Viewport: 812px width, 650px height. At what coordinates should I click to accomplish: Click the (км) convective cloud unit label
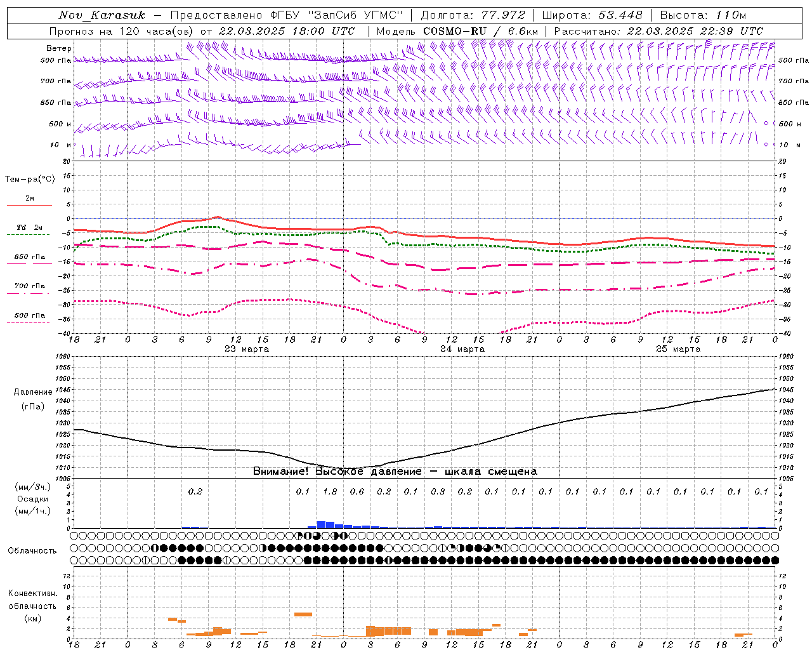32,618
